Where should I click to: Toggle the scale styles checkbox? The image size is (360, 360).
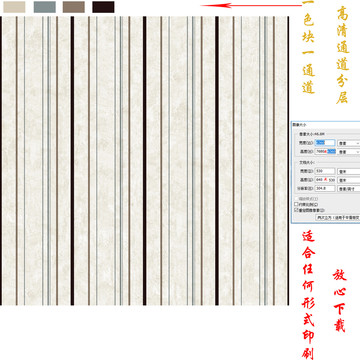[x=296, y=199]
